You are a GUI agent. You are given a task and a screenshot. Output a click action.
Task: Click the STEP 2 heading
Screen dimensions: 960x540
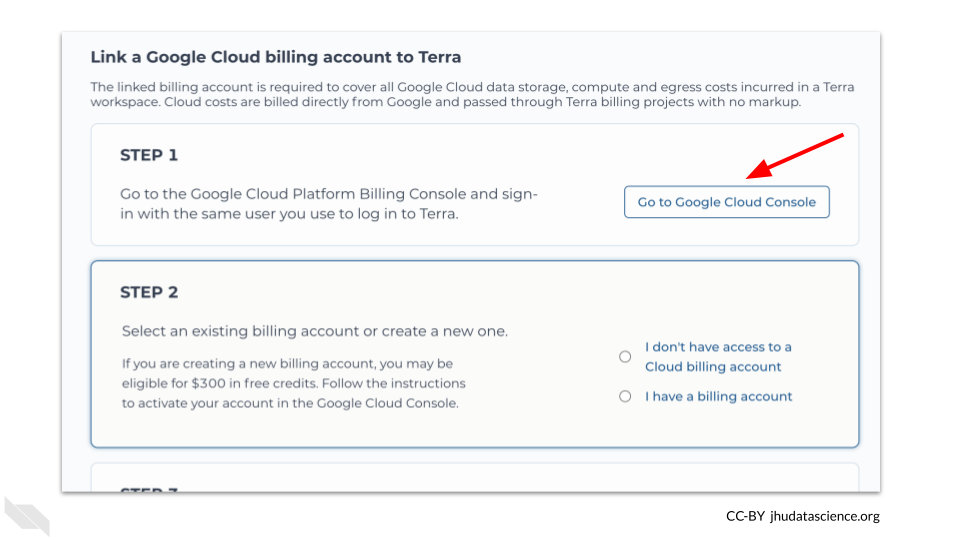click(149, 292)
